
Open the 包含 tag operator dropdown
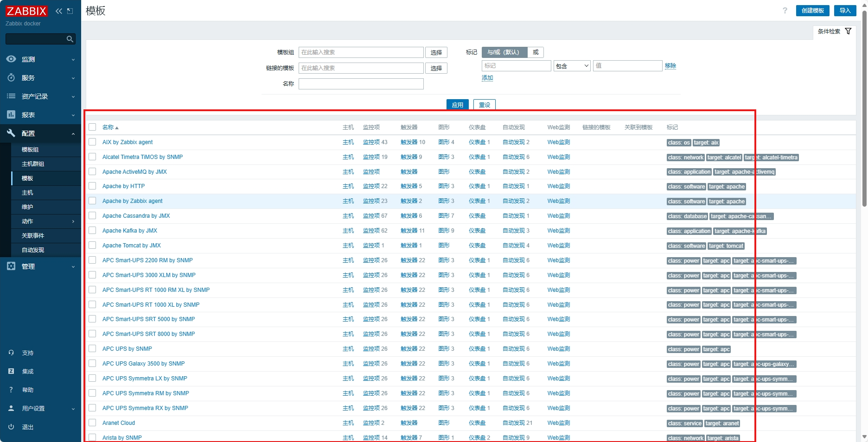pyautogui.click(x=572, y=66)
